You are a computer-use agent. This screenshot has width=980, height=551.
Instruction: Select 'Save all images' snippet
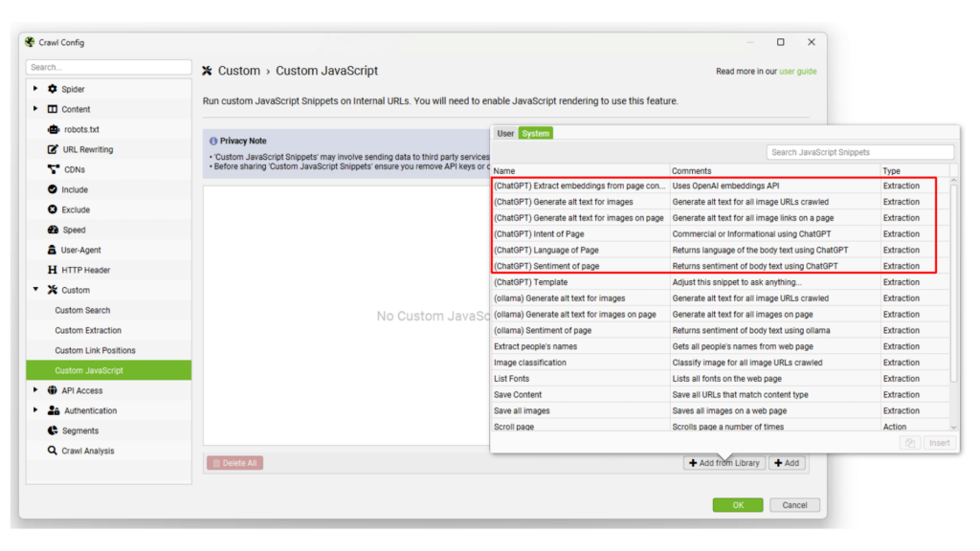720,411
